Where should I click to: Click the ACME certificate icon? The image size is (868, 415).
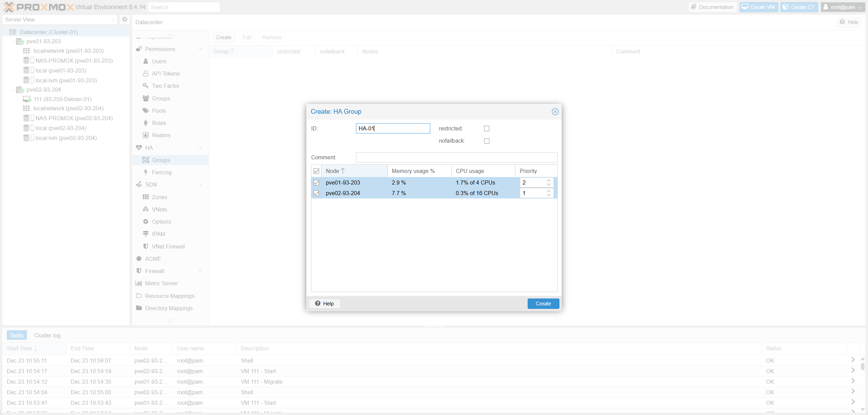[139, 259]
